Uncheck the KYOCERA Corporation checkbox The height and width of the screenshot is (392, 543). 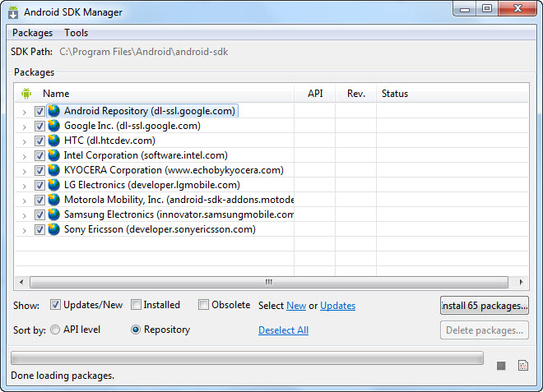[39, 171]
